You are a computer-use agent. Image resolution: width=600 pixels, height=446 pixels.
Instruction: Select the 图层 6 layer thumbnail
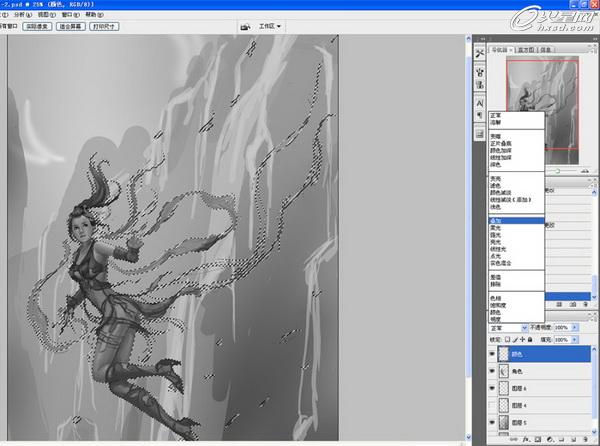coord(503,388)
